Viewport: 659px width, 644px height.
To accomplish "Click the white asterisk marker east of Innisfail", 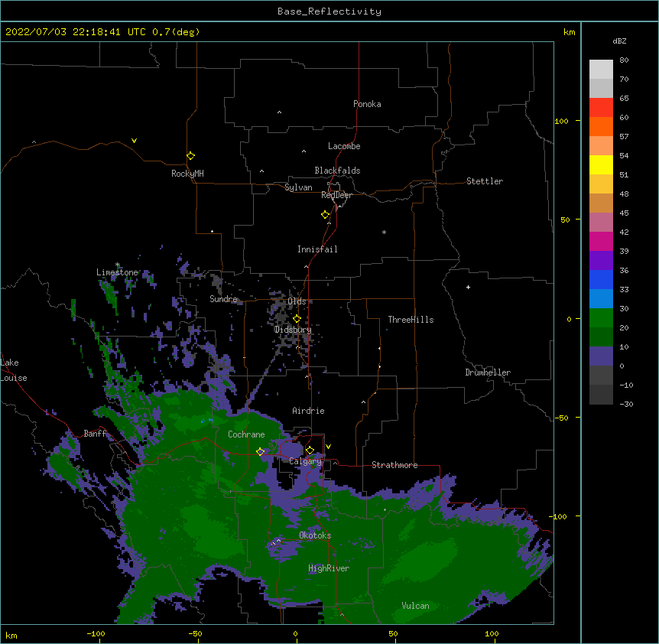I will (384, 232).
